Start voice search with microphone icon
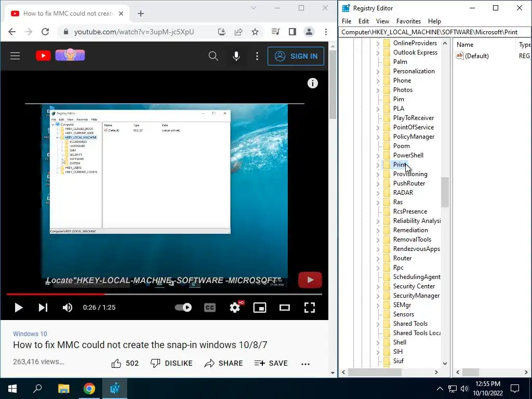532x399 pixels. pos(236,56)
